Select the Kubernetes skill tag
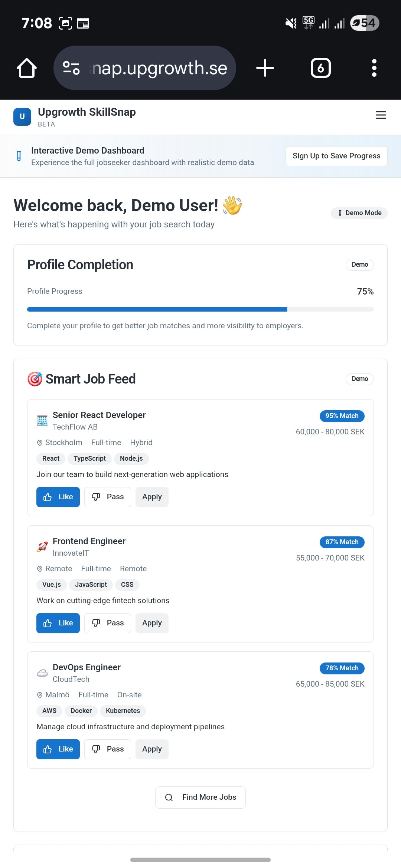The width and height of the screenshot is (401, 868). click(123, 711)
